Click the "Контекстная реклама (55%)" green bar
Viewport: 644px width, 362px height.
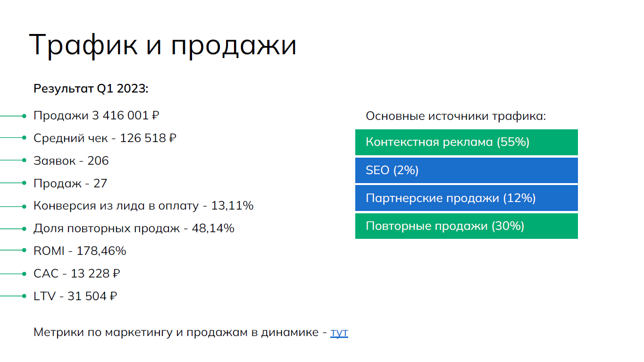point(466,142)
